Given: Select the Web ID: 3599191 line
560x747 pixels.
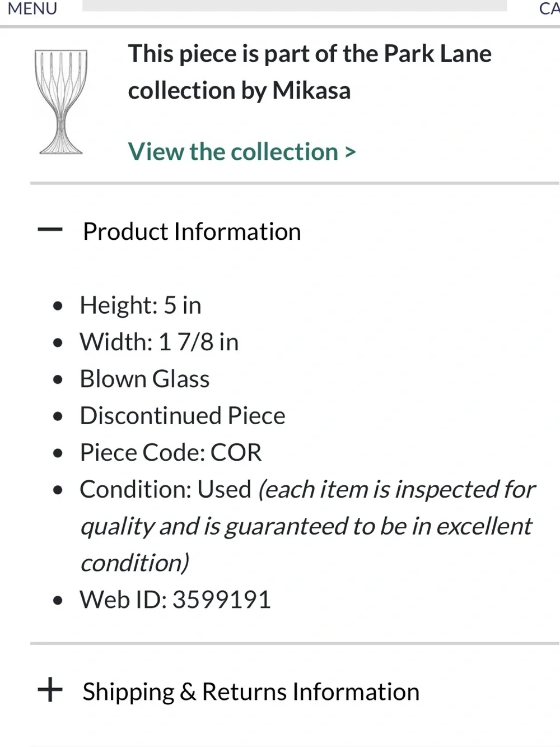Looking at the screenshot, I should [x=175, y=600].
